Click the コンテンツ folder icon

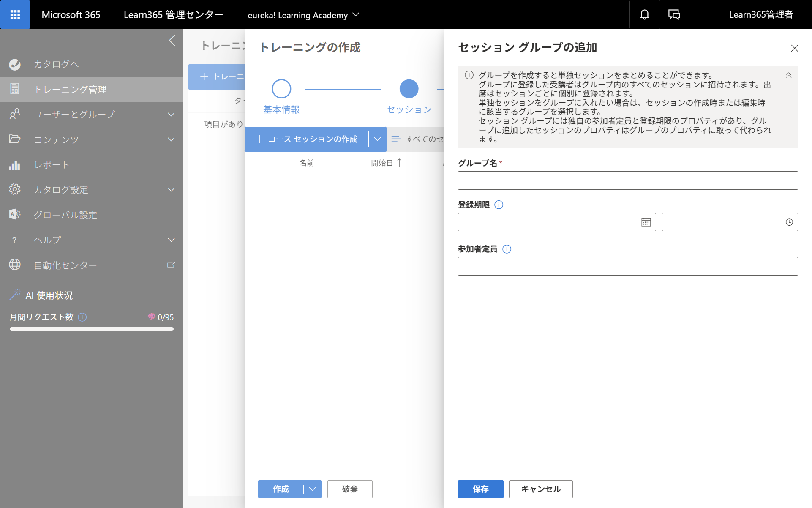pos(15,139)
